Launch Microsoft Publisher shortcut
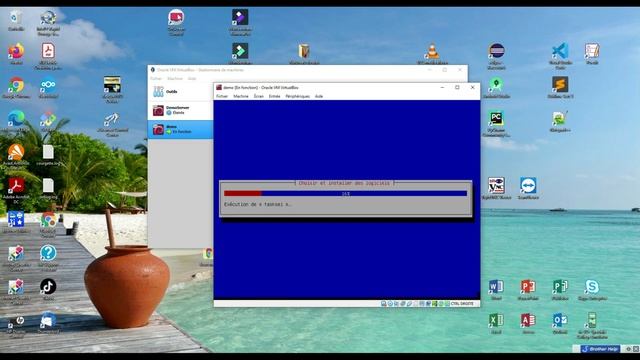This screenshot has width=640, height=360. (560, 289)
